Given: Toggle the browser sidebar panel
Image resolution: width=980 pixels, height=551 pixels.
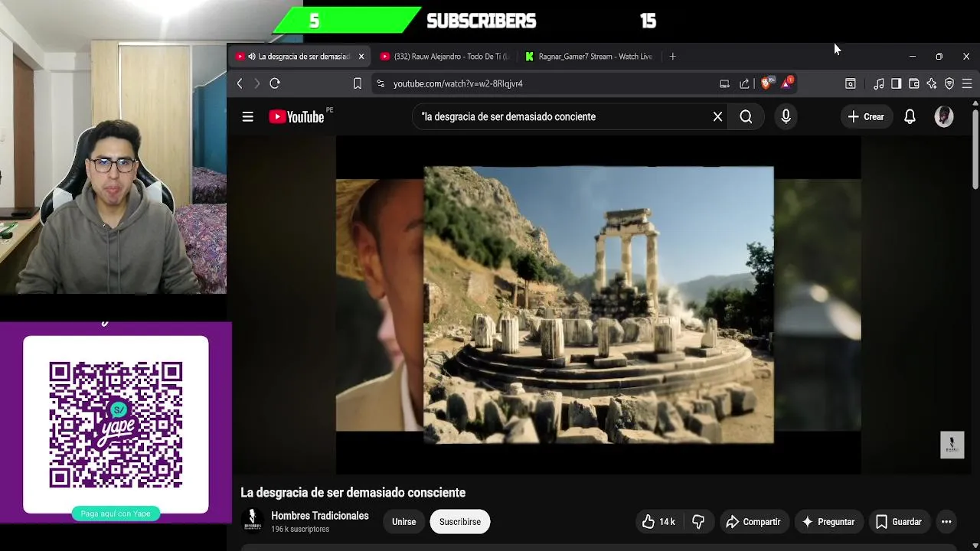Looking at the screenshot, I should pyautogui.click(x=896, y=83).
